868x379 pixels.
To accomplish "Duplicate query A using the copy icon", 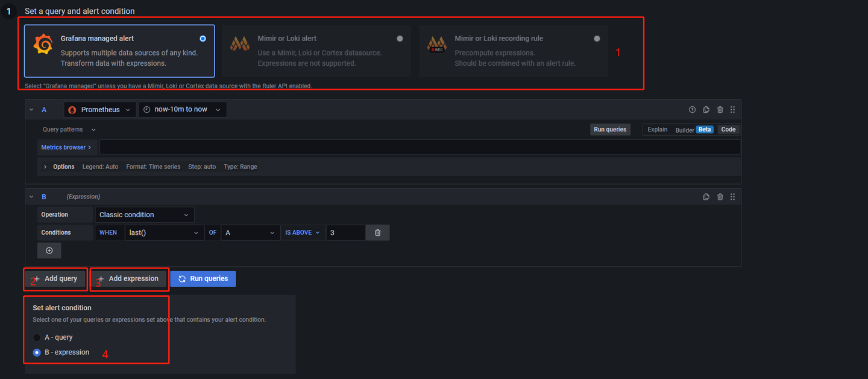I will coord(706,109).
